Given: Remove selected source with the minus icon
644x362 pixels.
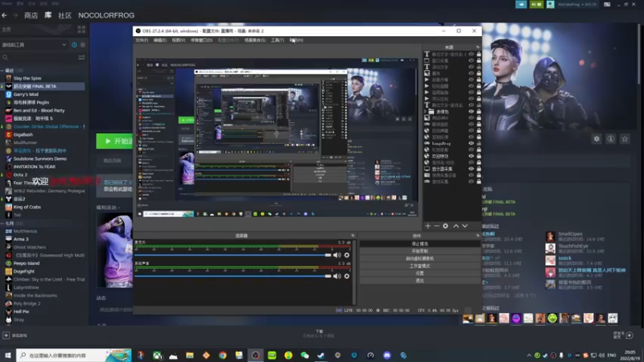Looking at the screenshot, I should [x=436, y=226].
